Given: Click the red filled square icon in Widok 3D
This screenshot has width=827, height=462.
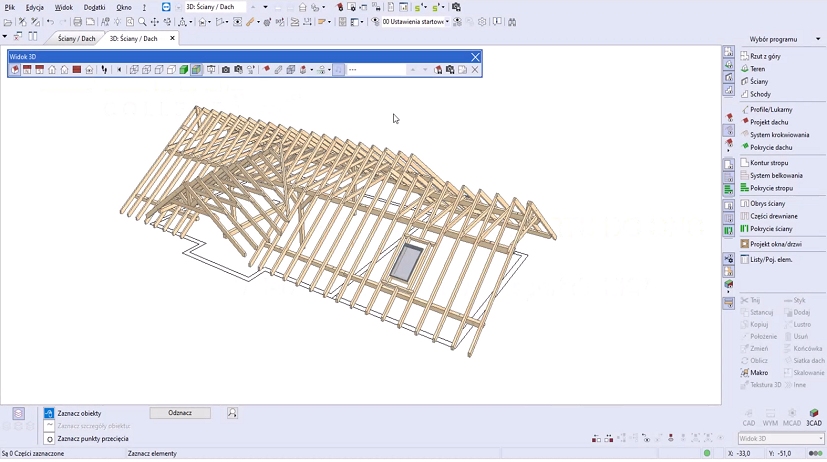Looking at the screenshot, I should pos(76,70).
